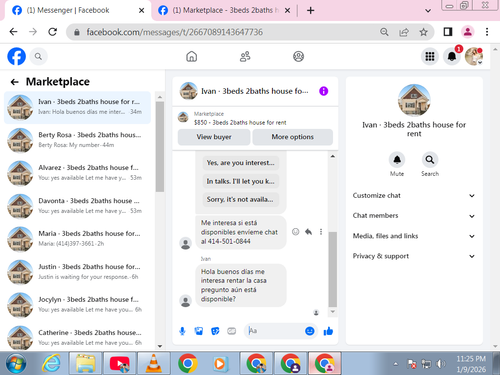Screen dimensions: 500x375
Task: Open the Ivan conversation in the list
Action: [x=77, y=107]
